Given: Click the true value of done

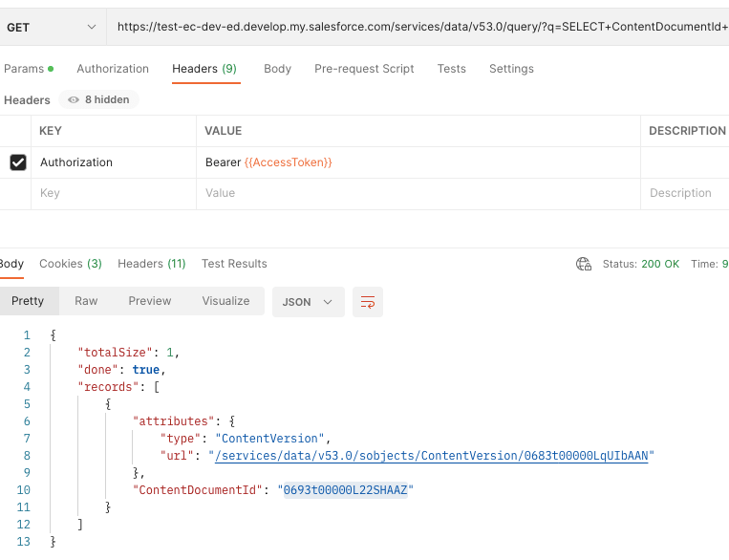Looking at the screenshot, I should [146, 370].
